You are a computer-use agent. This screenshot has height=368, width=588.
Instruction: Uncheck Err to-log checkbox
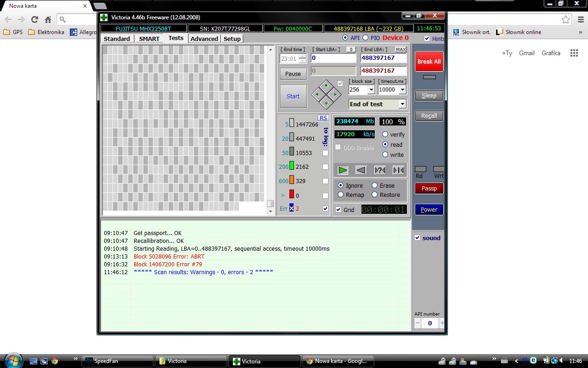pos(326,208)
